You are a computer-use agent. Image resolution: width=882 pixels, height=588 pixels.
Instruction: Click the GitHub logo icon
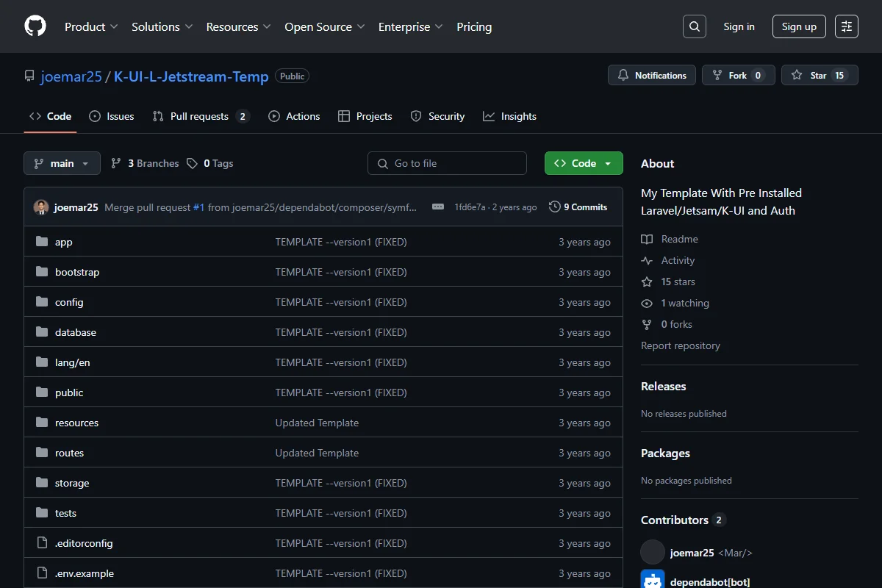[x=35, y=26]
